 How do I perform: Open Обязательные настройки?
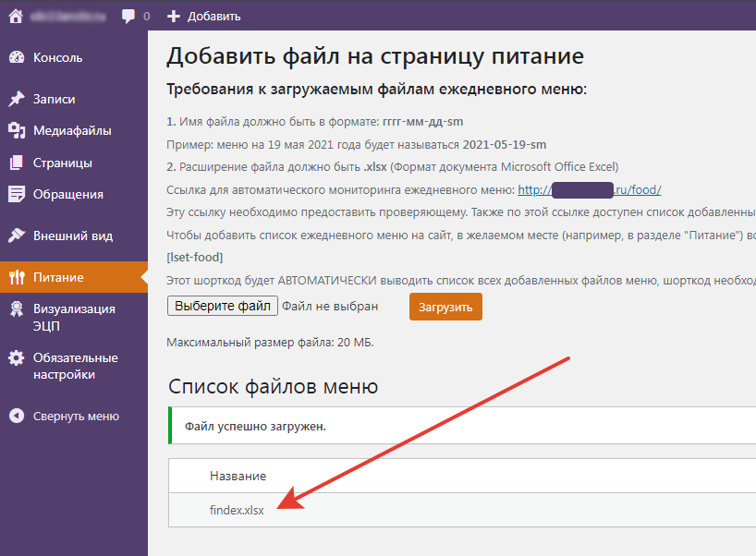point(76,366)
